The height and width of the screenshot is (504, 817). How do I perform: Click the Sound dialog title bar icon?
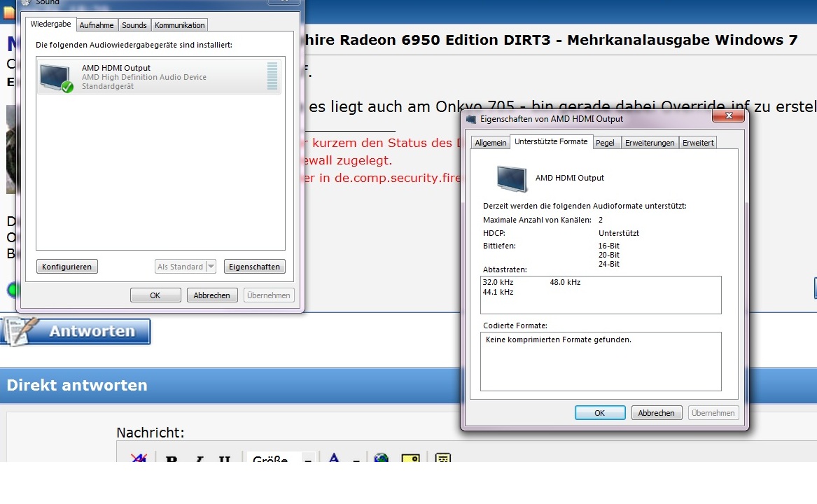click(26, 2)
